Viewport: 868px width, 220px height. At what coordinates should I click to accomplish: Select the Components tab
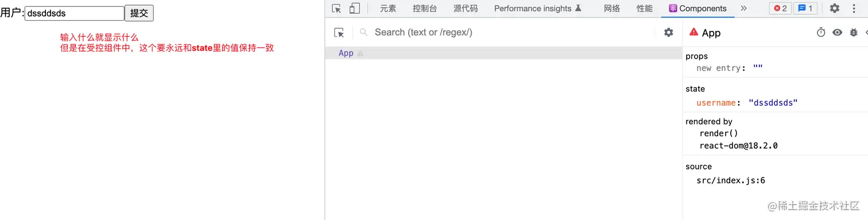[697, 9]
